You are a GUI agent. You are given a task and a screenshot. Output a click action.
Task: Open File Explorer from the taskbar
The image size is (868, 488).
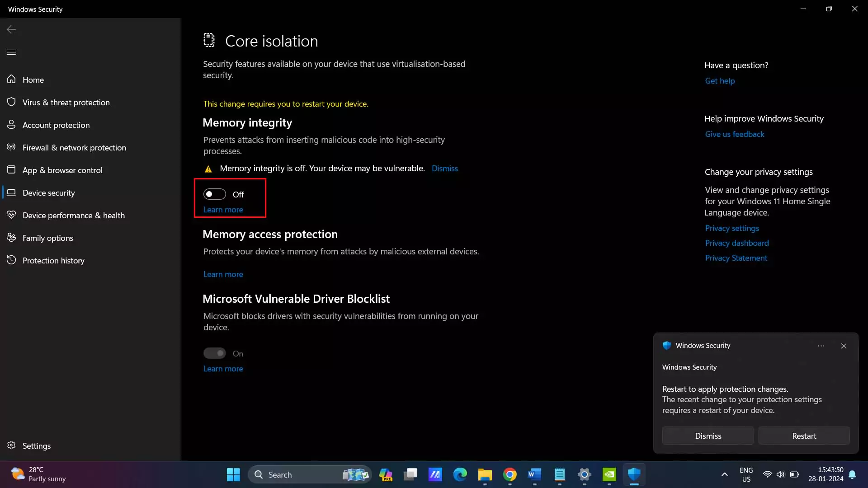click(x=485, y=474)
